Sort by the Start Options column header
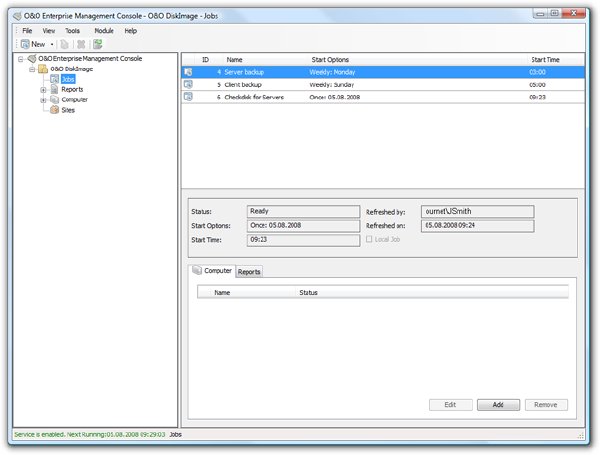Screen dimensions: 600x455 (x=330, y=60)
